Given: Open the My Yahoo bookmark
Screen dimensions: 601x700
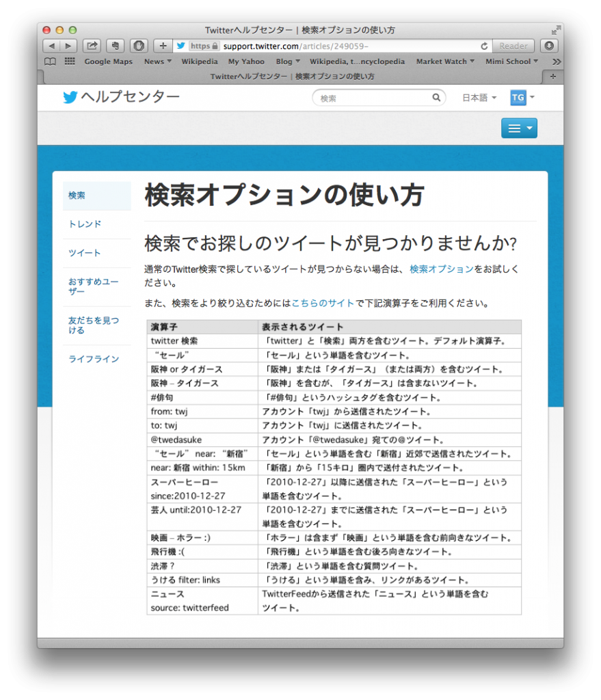Looking at the screenshot, I should pyautogui.click(x=246, y=62).
